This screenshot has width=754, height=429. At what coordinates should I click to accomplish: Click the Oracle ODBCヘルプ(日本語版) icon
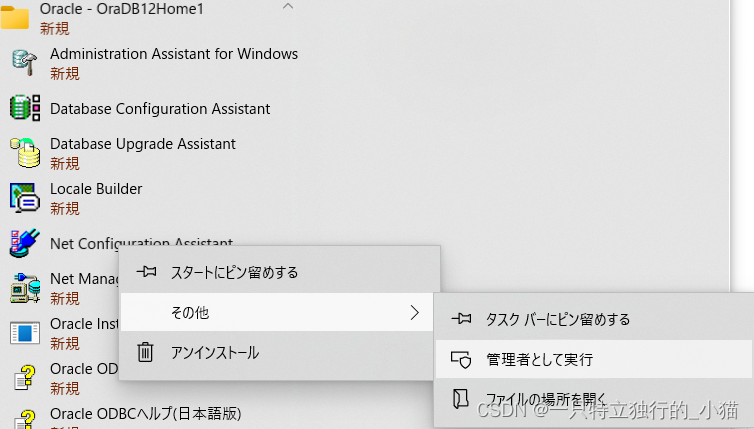25,418
